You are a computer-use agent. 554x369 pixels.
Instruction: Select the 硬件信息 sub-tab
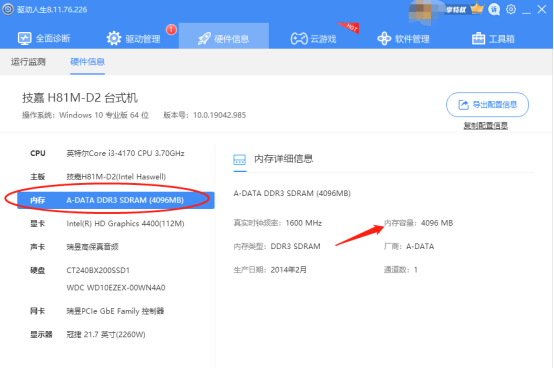[87, 62]
